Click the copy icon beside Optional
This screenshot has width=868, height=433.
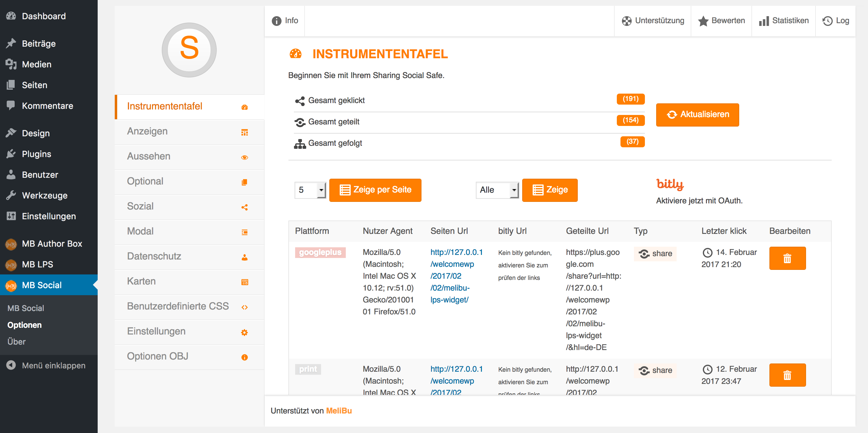point(245,182)
